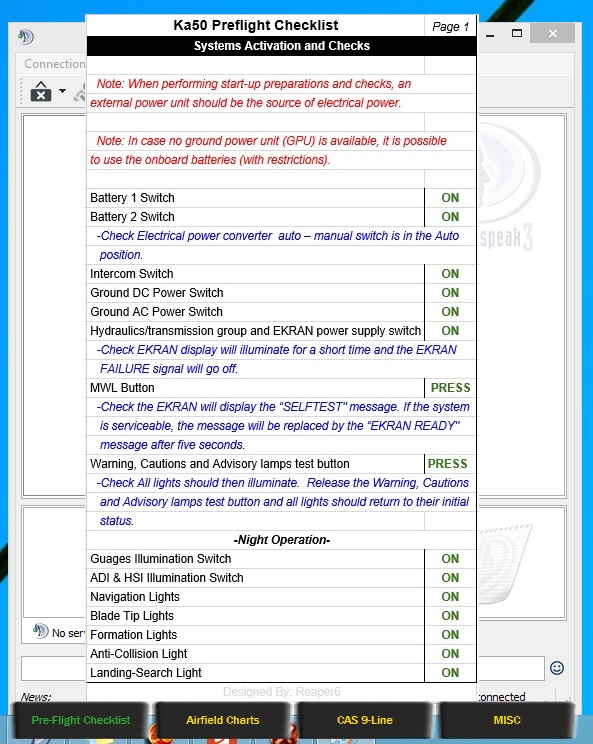
Task: Click ON value for Ground DC Power Switch
Action: pyautogui.click(x=450, y=293)
